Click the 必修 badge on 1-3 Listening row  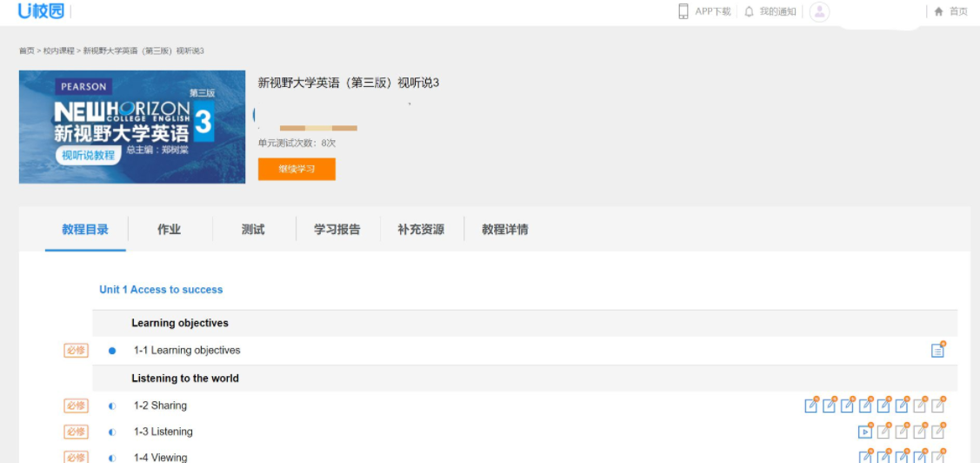point(76,432)
